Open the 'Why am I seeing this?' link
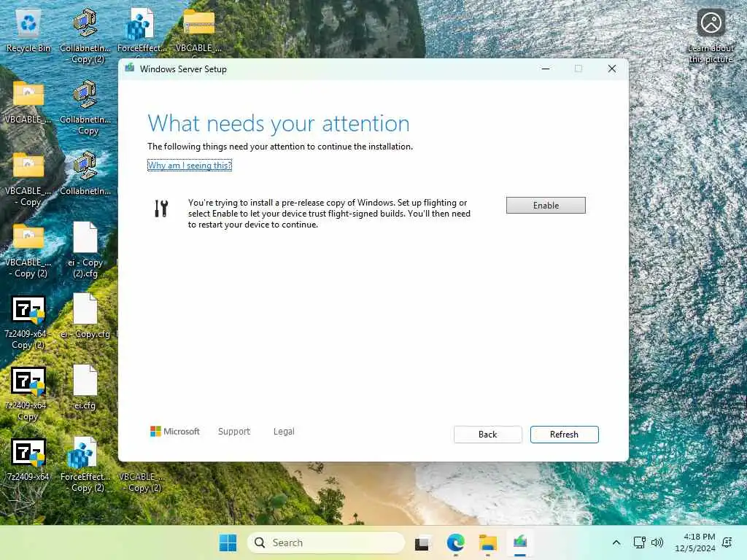Viewport: 747px width, 560px height. tap(190, 166)
